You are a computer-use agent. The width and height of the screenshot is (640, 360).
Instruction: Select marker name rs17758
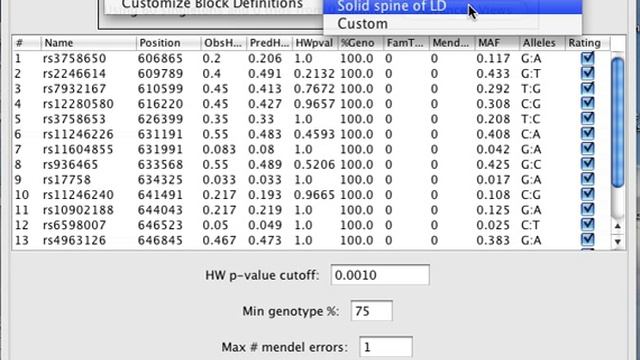pos(67,179)
